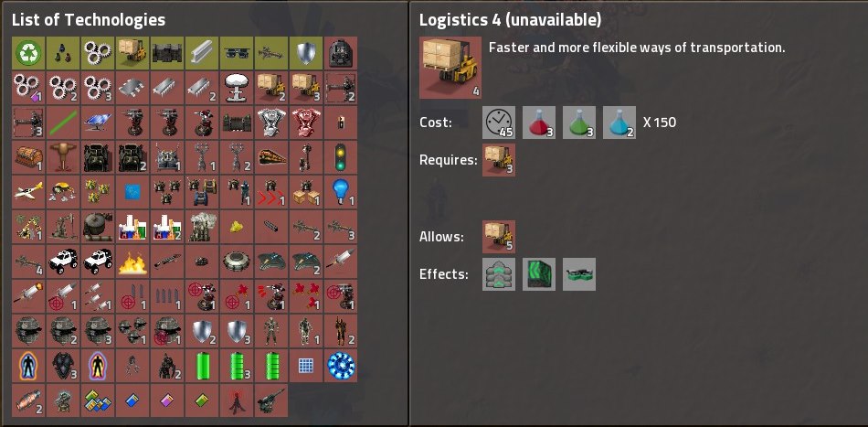Viewport: 868px width, 427px height.
Task: Open the Logistics 5 technology under Allows
Action: click(x=499, y=237)
